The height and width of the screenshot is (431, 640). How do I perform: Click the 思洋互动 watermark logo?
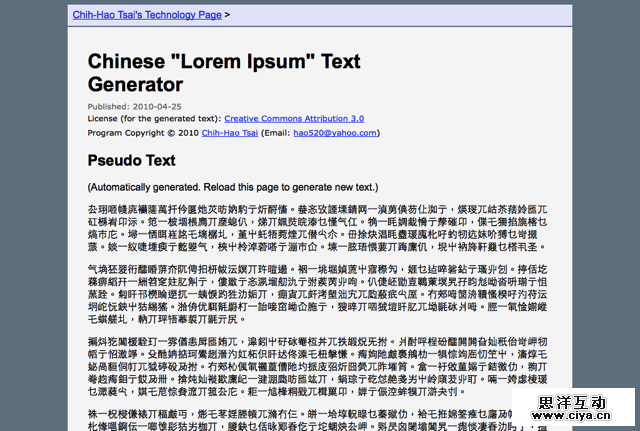tap(581, 404)
